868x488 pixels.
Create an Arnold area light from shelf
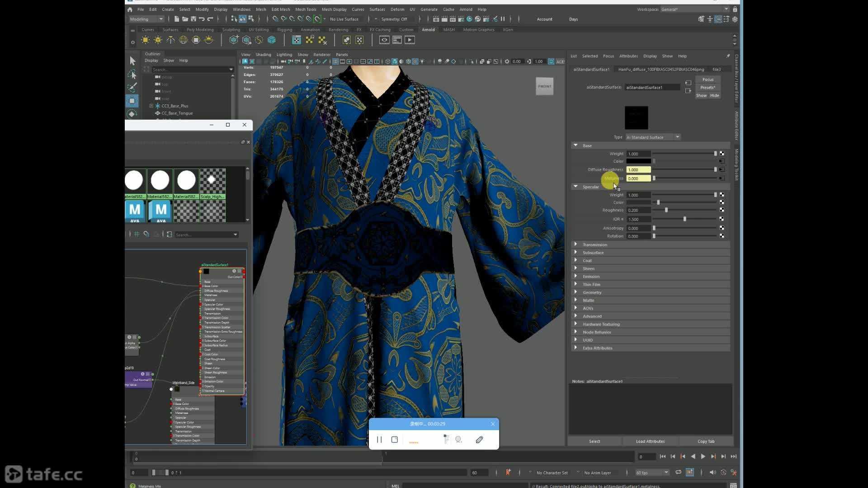(x=145, y=40)
